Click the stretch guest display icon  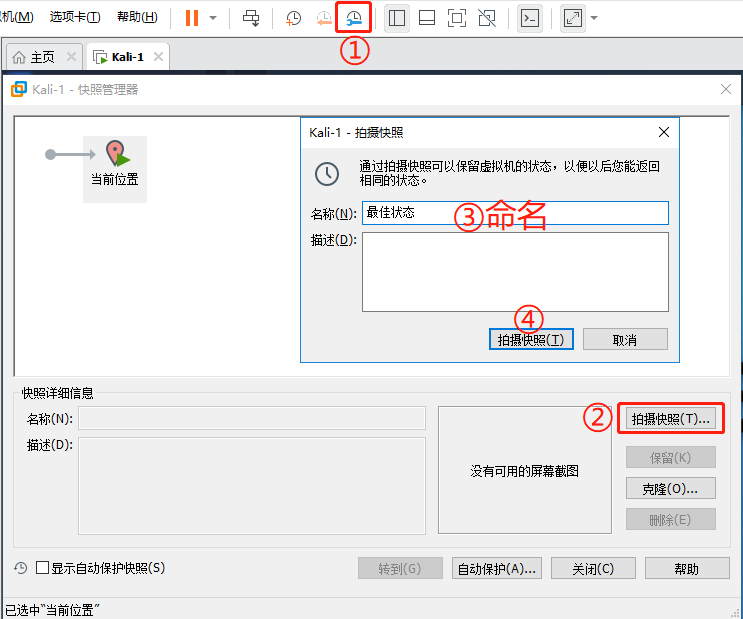[x=573, y=18]
